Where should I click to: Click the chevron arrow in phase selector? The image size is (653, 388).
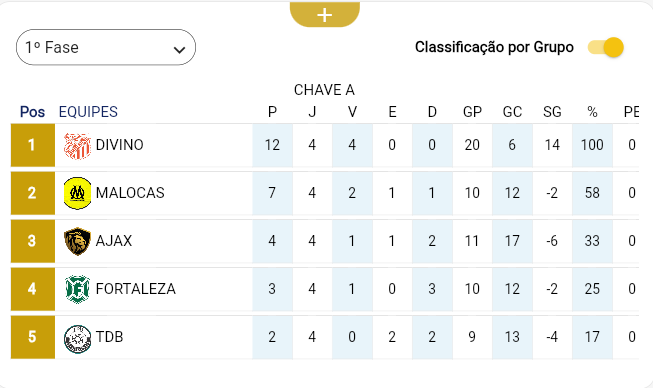179,50
